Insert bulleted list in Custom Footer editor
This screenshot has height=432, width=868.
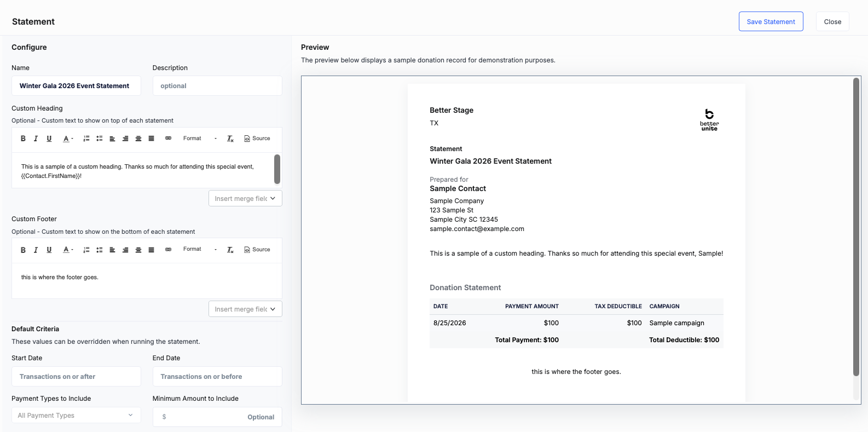point(100,250)
